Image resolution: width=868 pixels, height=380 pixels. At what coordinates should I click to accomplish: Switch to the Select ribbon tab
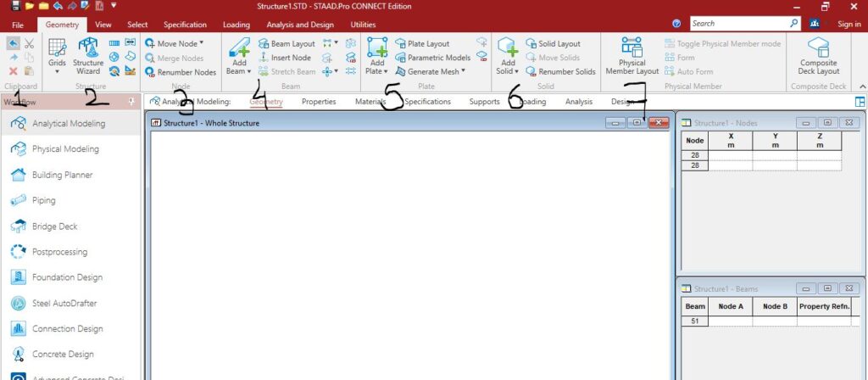[x=137, y=25]
